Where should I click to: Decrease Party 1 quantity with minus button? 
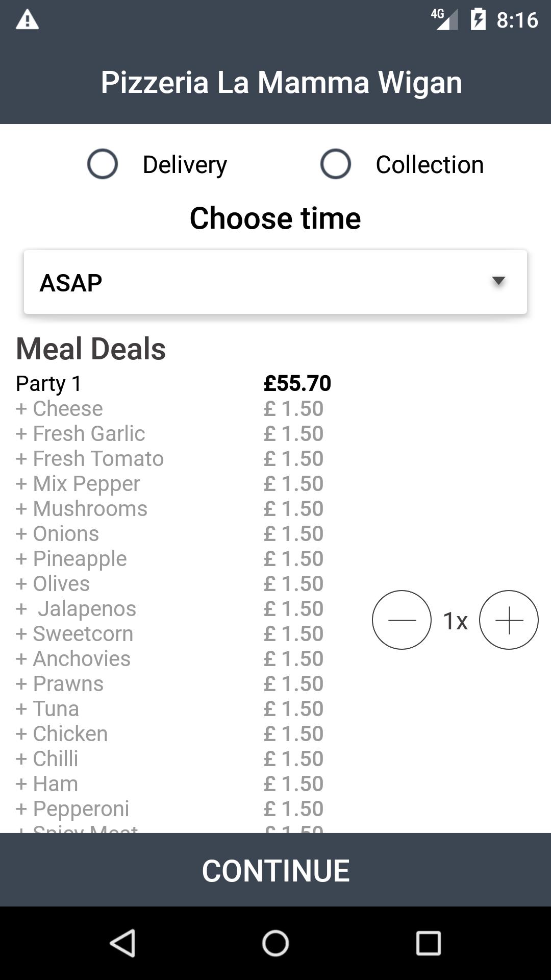[402, 620]
